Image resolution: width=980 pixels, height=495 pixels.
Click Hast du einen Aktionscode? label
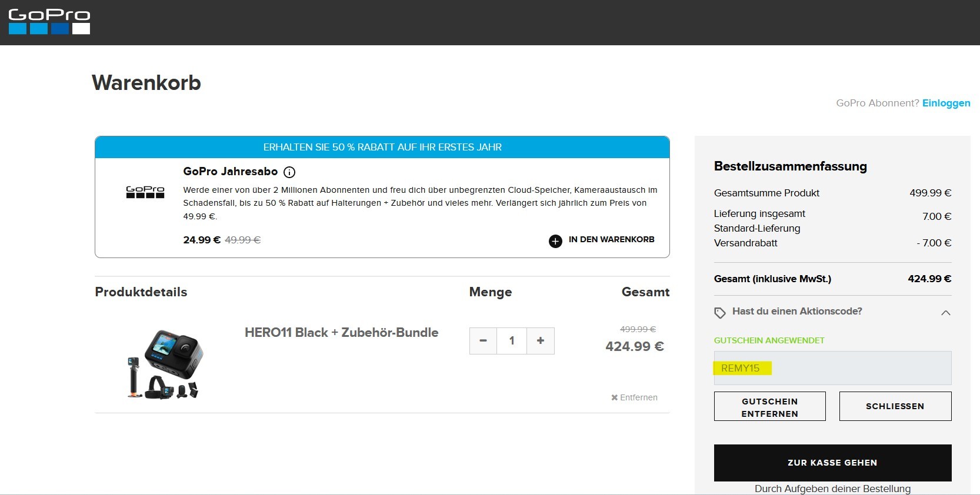pos(797,312)
